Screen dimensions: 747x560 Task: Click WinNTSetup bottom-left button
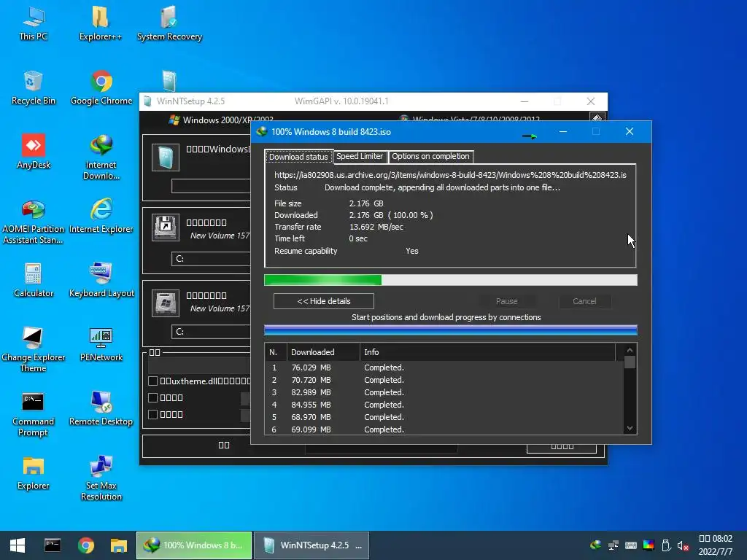(224, 446)
